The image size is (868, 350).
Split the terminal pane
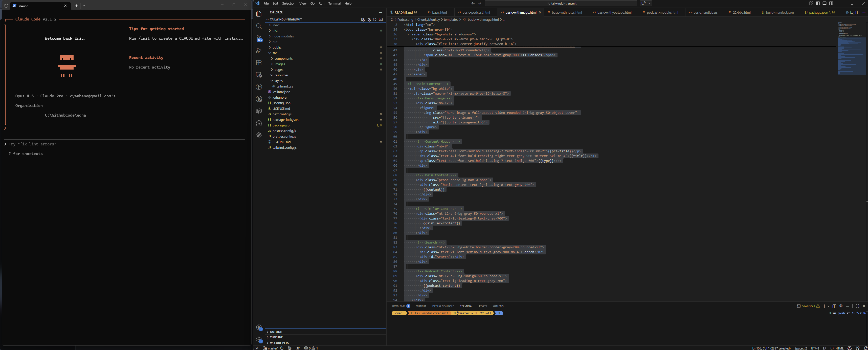834,306
